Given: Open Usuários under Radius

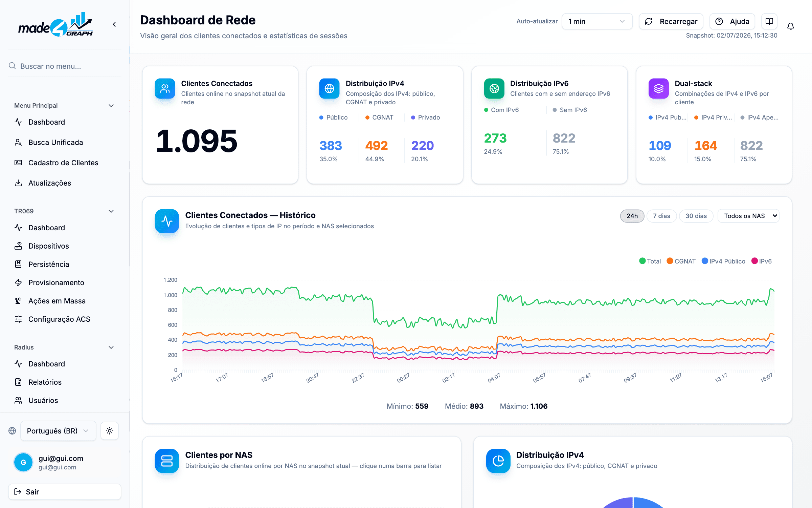Looking at the screenshot, I should point(64,400).
